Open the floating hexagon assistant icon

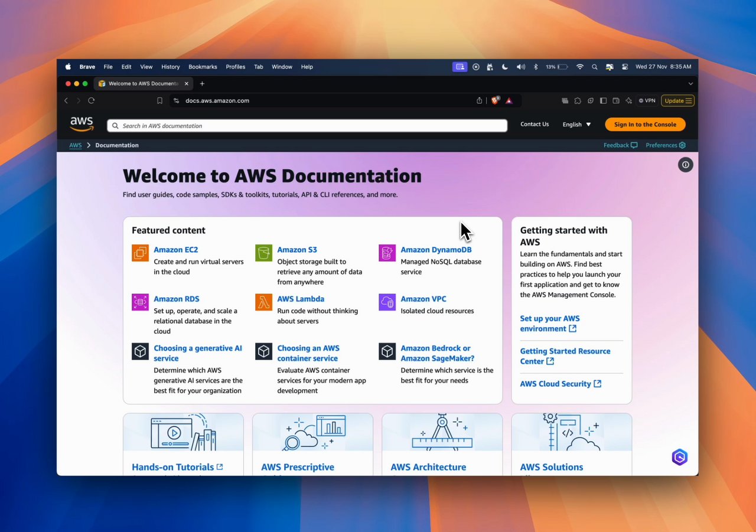[x=680, y=457]
